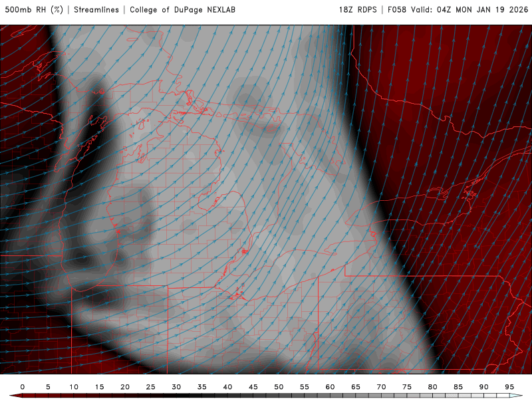Select the 10 label on the color scale

point(74,387)
